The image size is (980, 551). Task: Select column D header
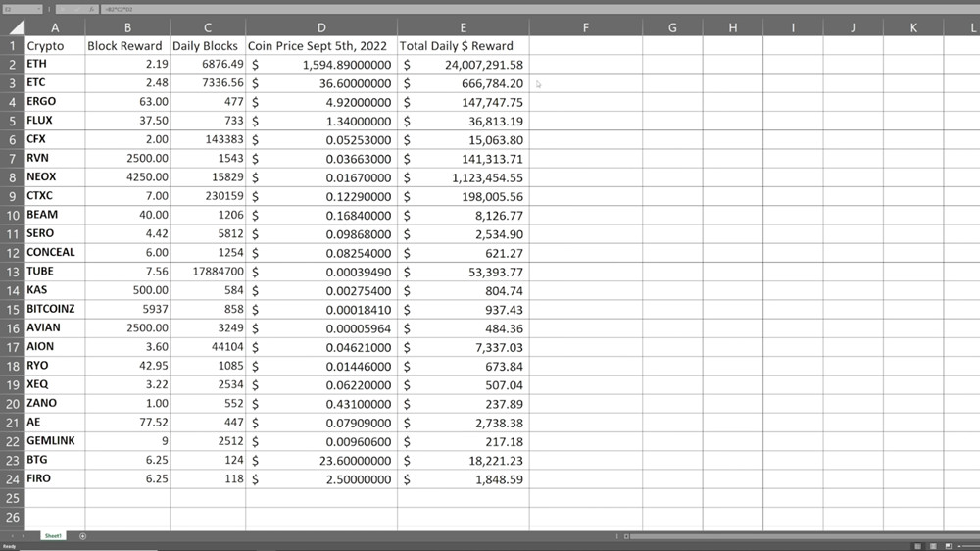[x=321, y=27]
